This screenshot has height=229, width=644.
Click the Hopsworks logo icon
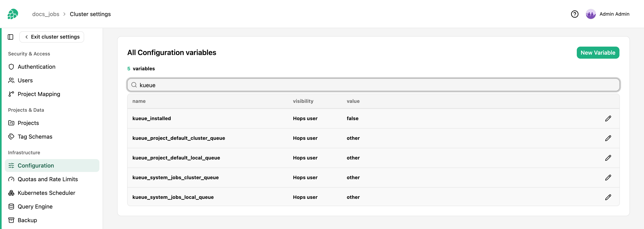tap(13, 14)
